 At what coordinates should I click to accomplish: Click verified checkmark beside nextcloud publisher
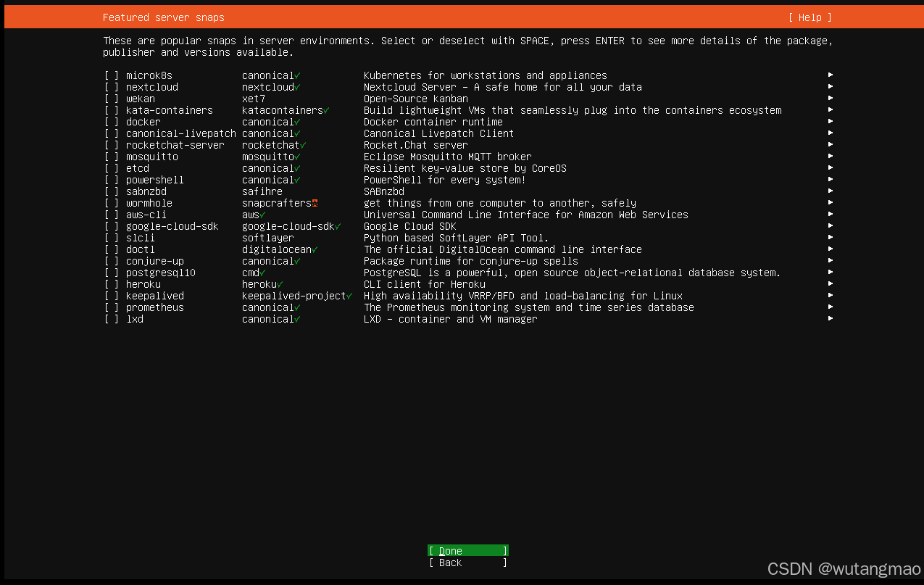pos(297,87)
